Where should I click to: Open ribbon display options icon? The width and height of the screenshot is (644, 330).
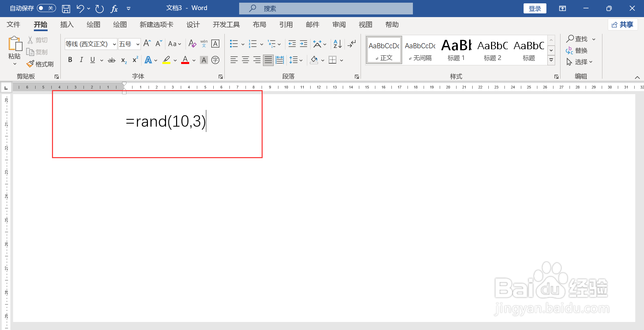(x=562, y=8)
